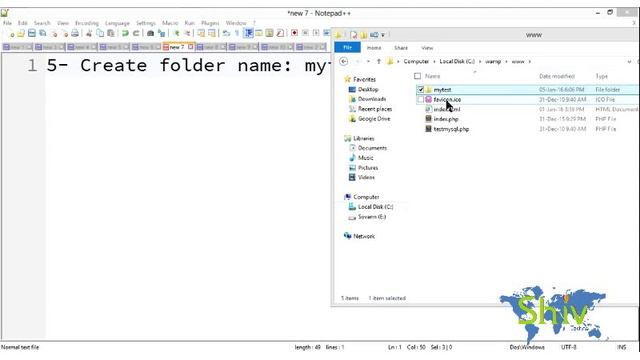Sort files by Date modified column header
Image resolution: width=640 pixels, height=360 pixels.
tap(557, 76)
